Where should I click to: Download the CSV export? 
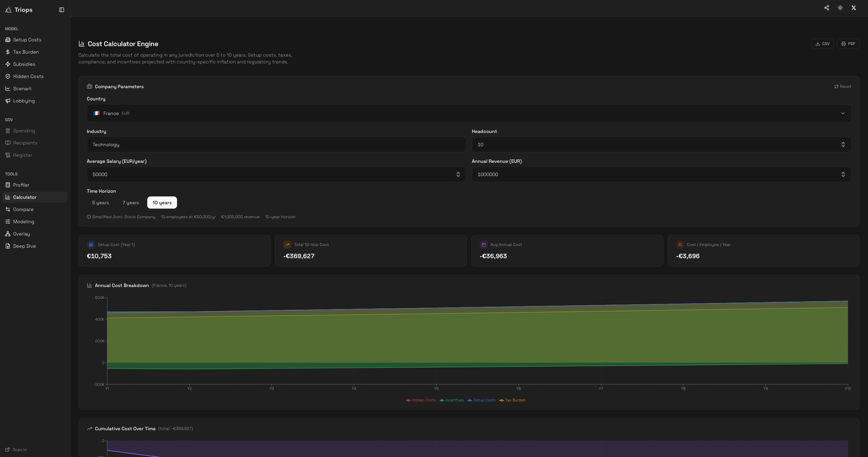[x=822, y=44]
